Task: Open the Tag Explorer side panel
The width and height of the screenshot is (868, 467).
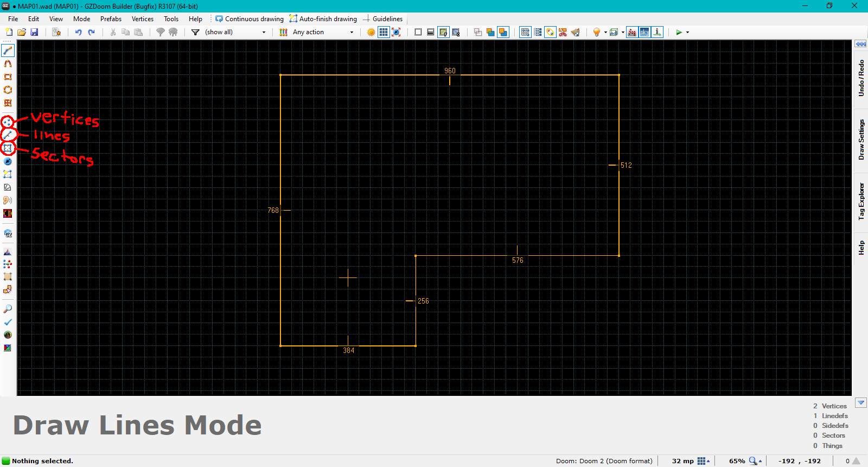Action: tap(861, 201)
